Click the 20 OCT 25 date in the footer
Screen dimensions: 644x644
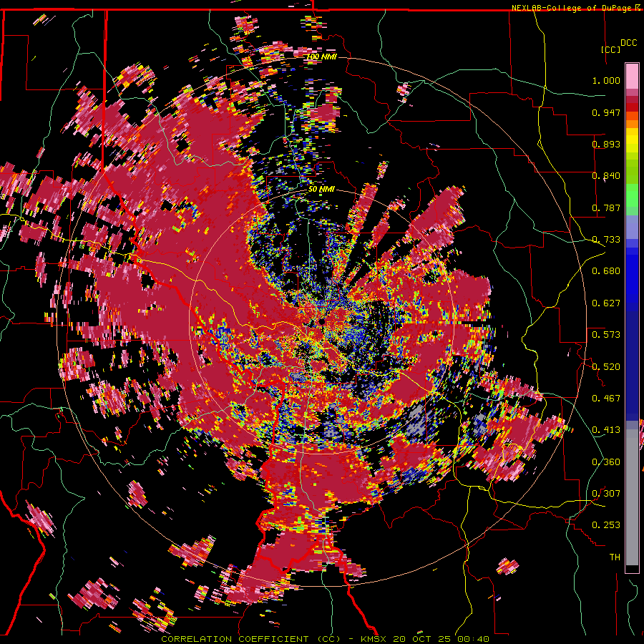tap(421, 639)
